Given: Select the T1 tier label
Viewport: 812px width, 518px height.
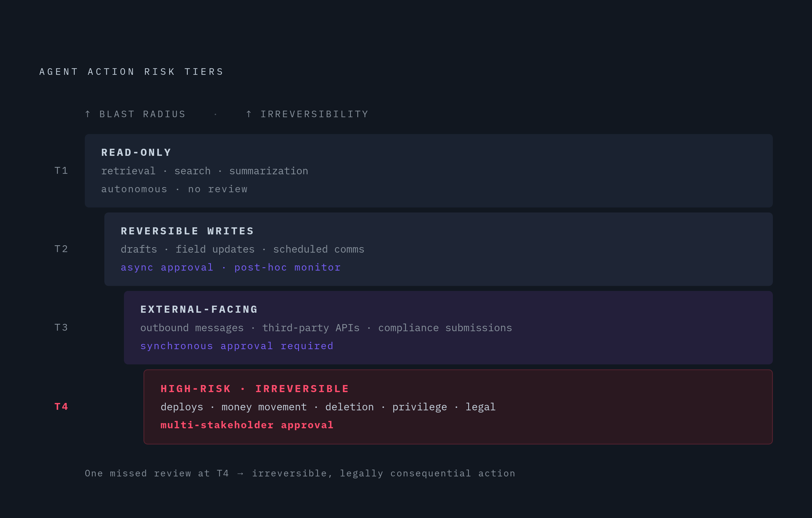Looking at the screenshot, I should tap(61, 171).
